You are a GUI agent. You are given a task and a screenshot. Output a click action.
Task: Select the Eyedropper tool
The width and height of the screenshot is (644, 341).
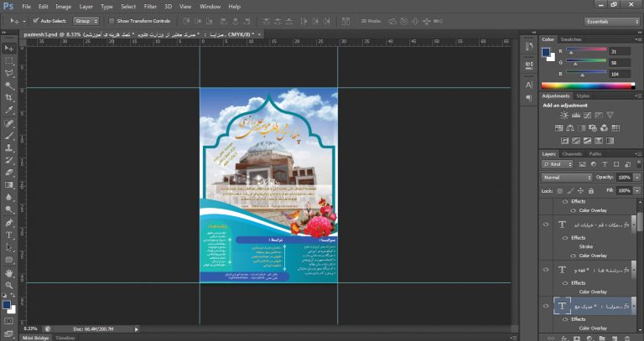(x=8, y=110)
